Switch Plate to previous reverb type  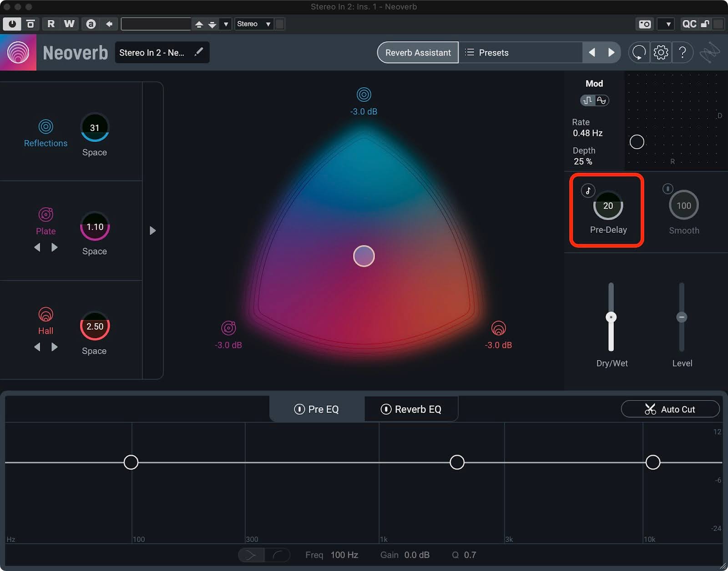pos(37,247)
